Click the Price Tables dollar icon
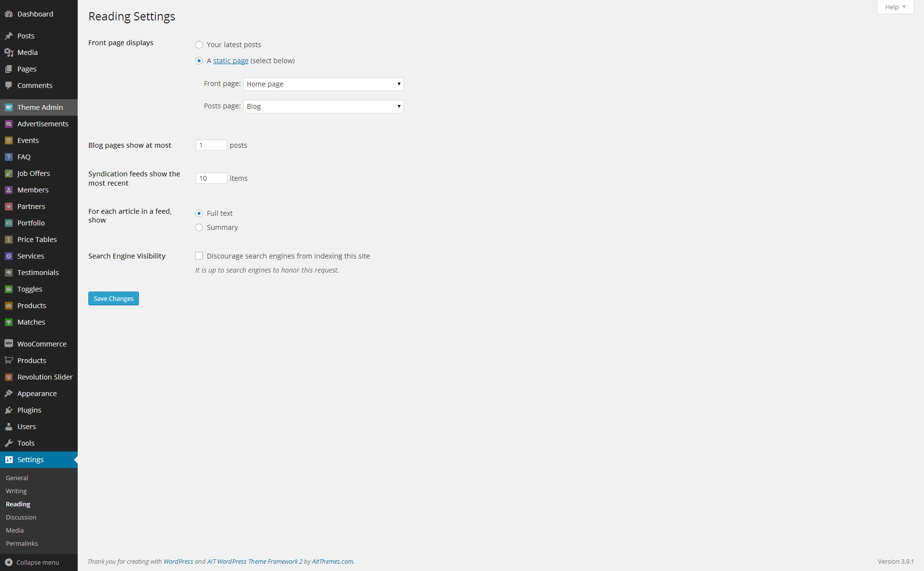Image resolution: width=924 pixels, height=571 pixels. 9,240
